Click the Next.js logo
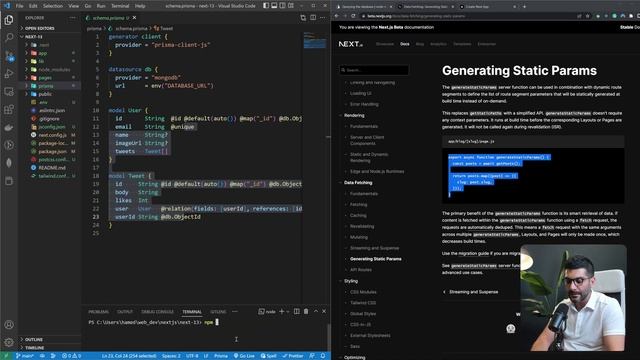The width and height of the screenshot is (640, 360). [351, 44]
